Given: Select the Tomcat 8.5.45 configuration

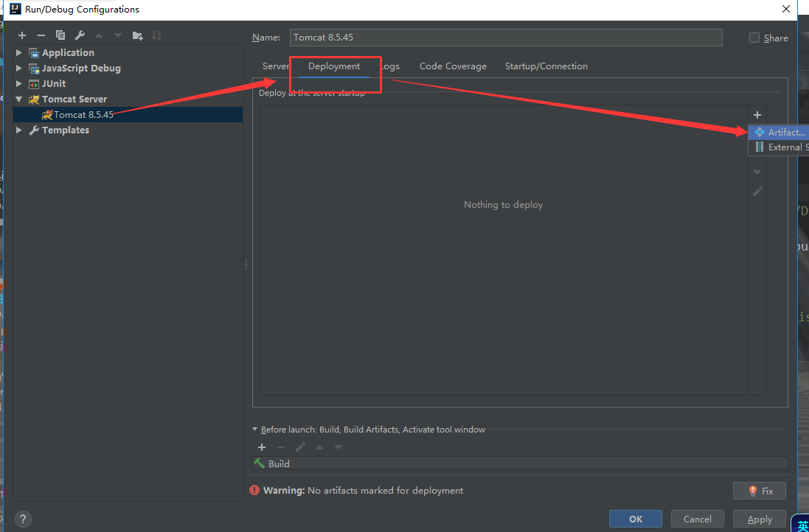Looking at the screenshot, I should tap(128, 114).
